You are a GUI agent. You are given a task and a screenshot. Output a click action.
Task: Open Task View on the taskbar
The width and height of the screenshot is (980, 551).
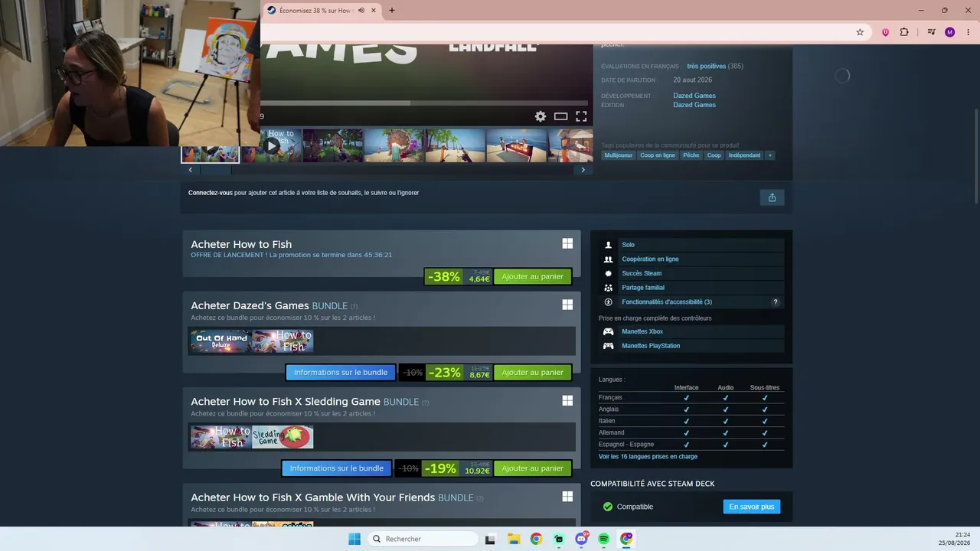coord(491,539)
